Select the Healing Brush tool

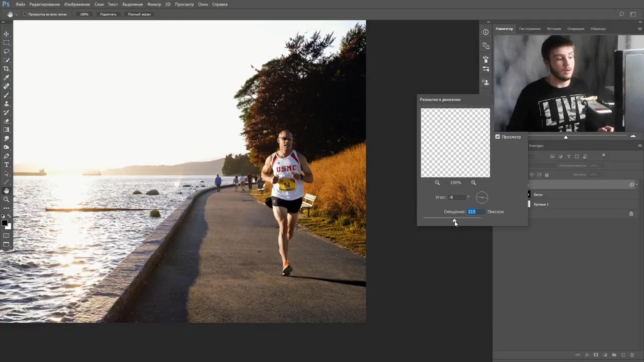pos(7,86)
